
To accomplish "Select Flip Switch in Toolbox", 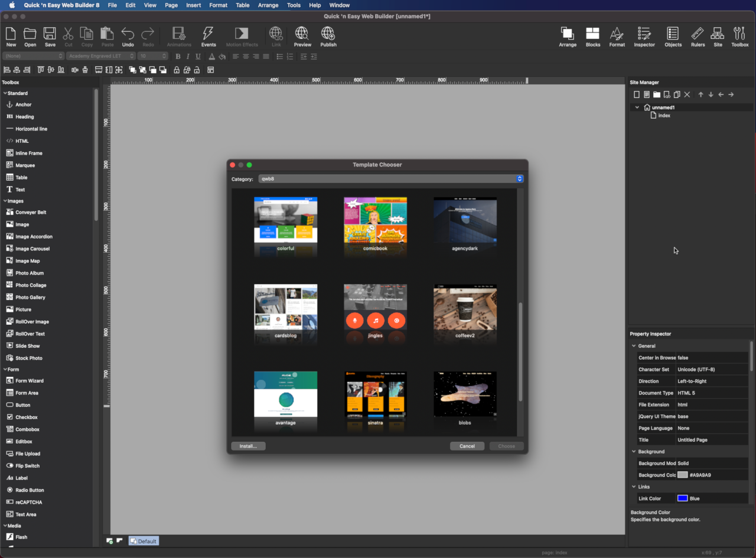I will point(27,466).
